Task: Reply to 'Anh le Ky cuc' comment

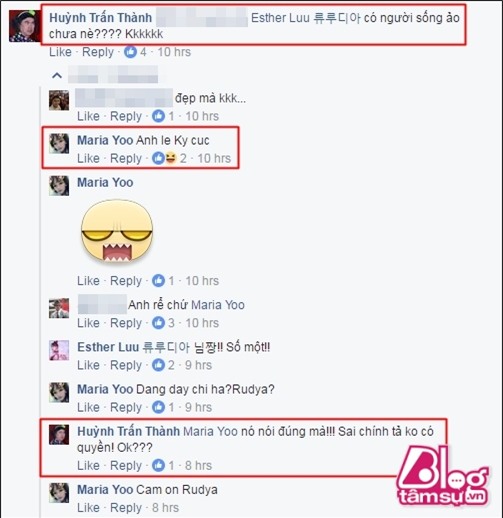Action: (126, 158)
